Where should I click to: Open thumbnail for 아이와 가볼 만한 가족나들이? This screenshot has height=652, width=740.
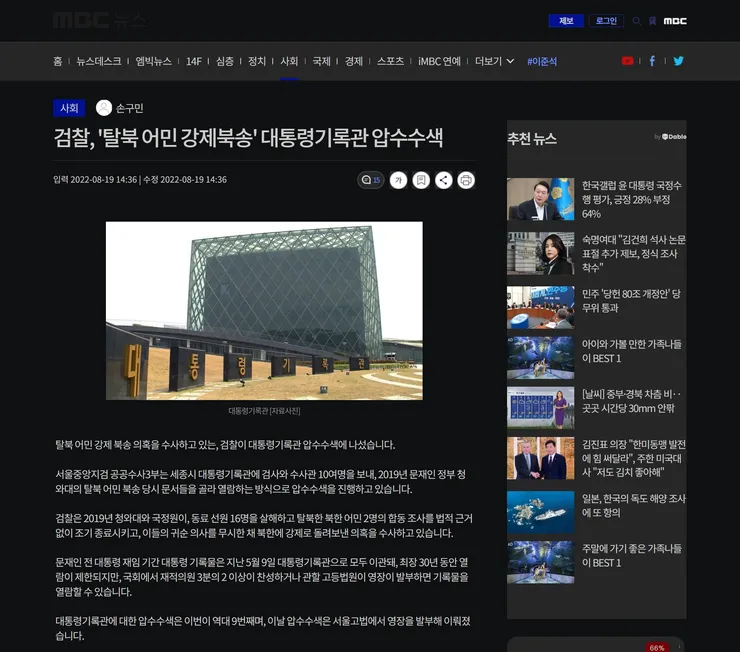click(540, 358)
